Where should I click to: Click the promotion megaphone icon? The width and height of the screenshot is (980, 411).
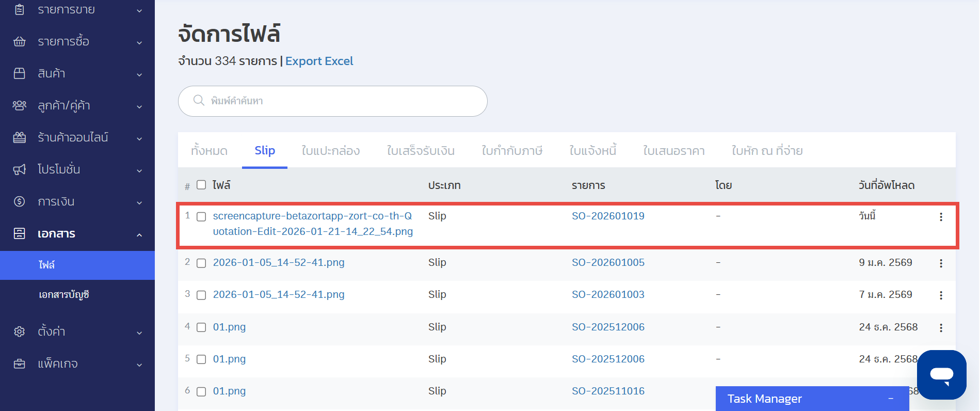point(19,169)
